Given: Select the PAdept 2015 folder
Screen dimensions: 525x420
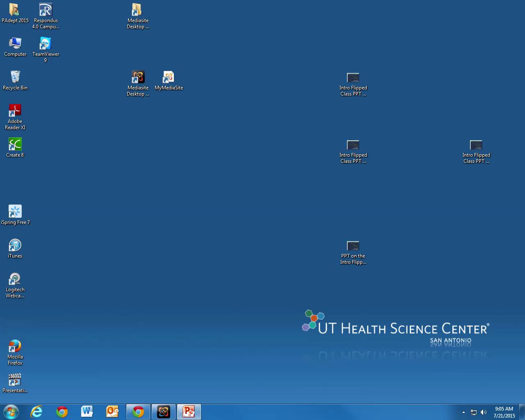Looking at the screenshot, I should [x=15, y=10].
